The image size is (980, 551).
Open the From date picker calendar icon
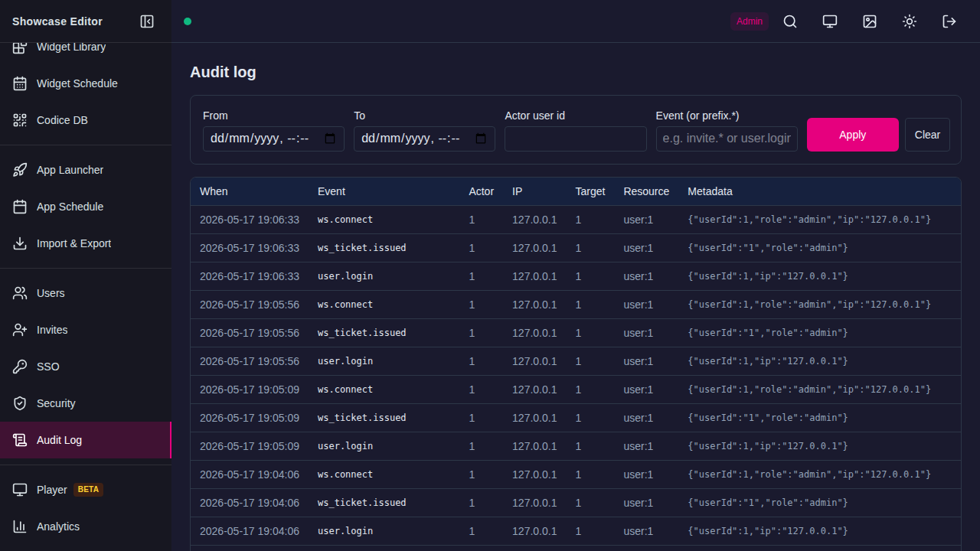330,139
